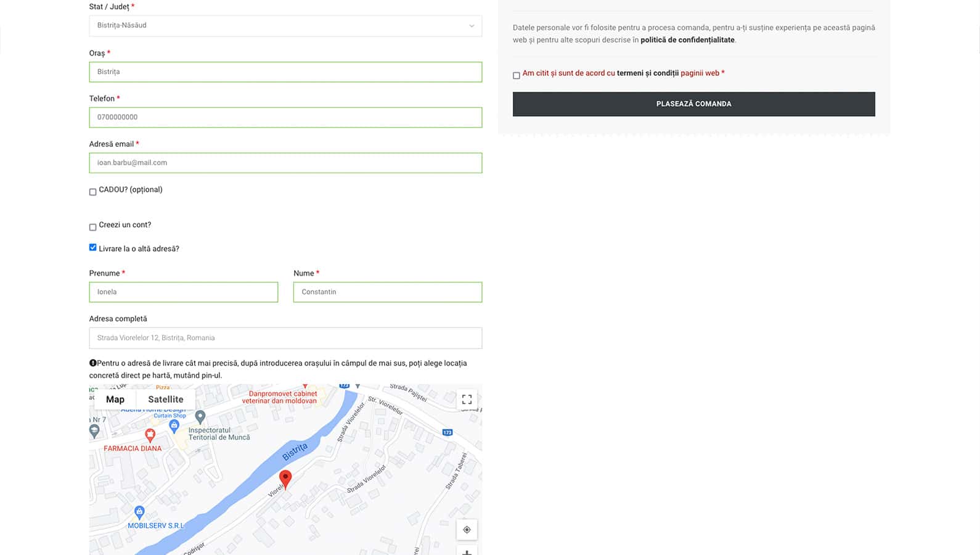
Task: Open the politică de confidențialitate link
Action: 687,40
